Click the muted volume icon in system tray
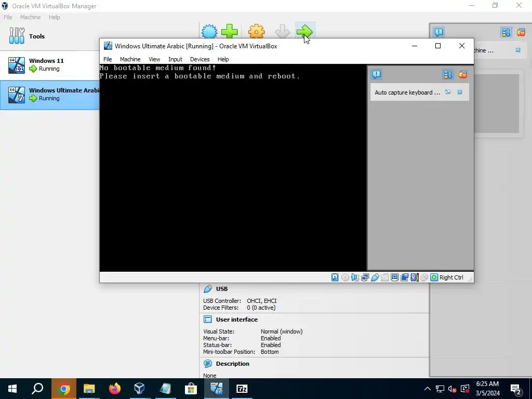This screenshot has height=399, width=532. tap(452, 389)
